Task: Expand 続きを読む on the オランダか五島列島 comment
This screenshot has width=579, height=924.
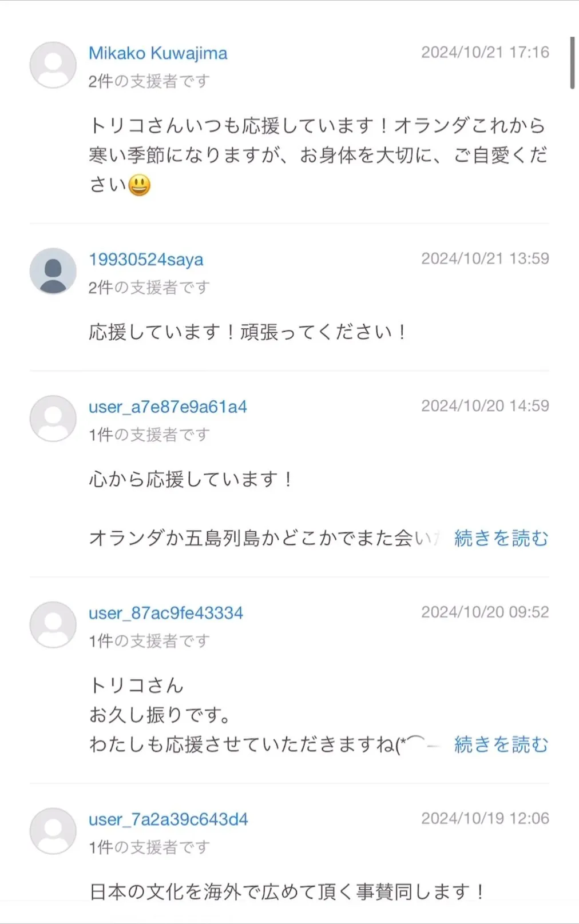Action: 501,538
